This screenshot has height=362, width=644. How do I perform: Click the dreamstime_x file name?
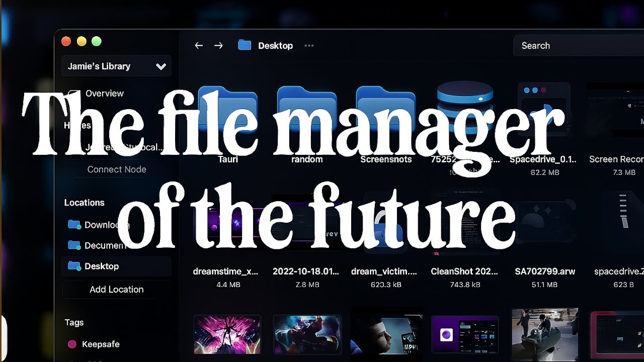coord(225,271)
